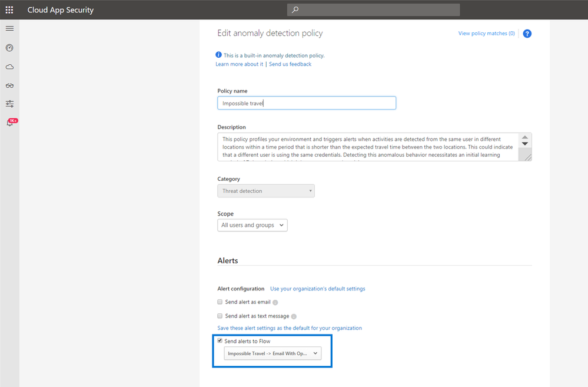Click the Alerts section heading
The width and height of the screenshot is (588, 387).
coord(228,260)
